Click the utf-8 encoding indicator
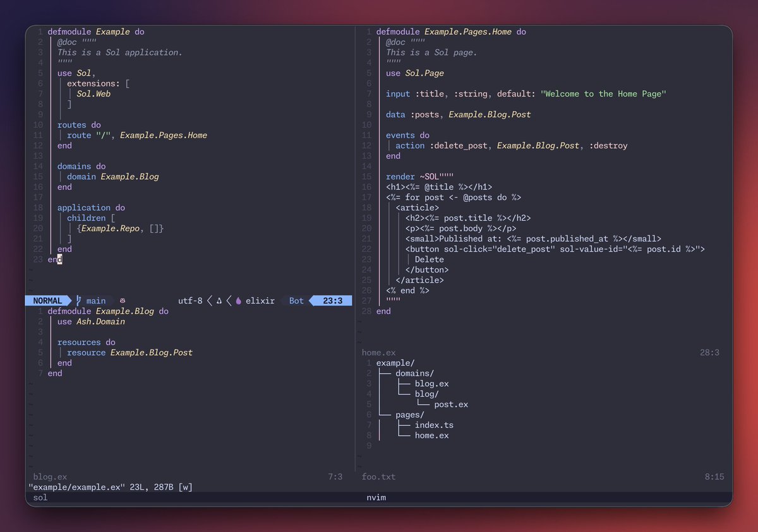The image size is (758, 532). (x=189, y=300)
